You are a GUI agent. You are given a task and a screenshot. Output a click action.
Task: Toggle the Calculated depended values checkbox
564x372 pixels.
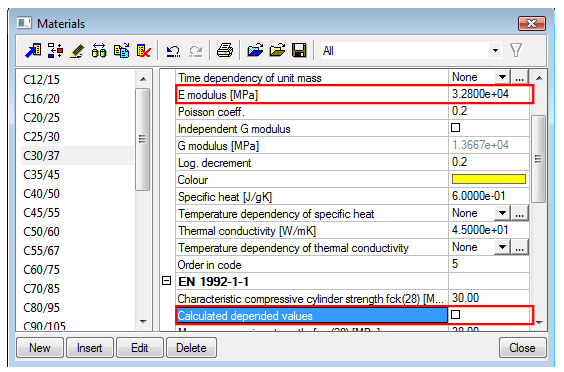pyautogui.click(x=455, y=315)
